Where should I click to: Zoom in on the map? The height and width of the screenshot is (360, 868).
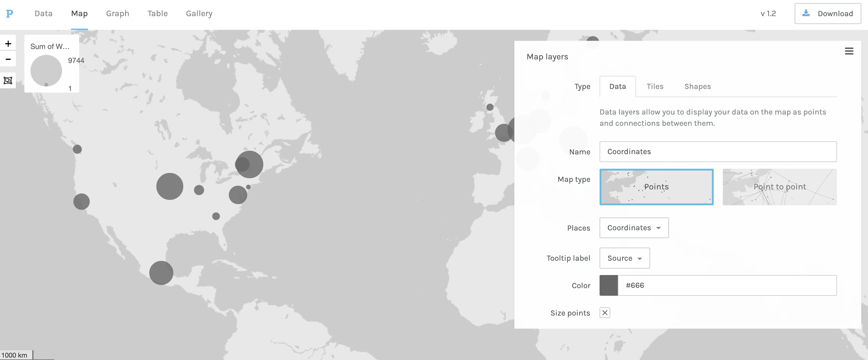click(8, 44)
